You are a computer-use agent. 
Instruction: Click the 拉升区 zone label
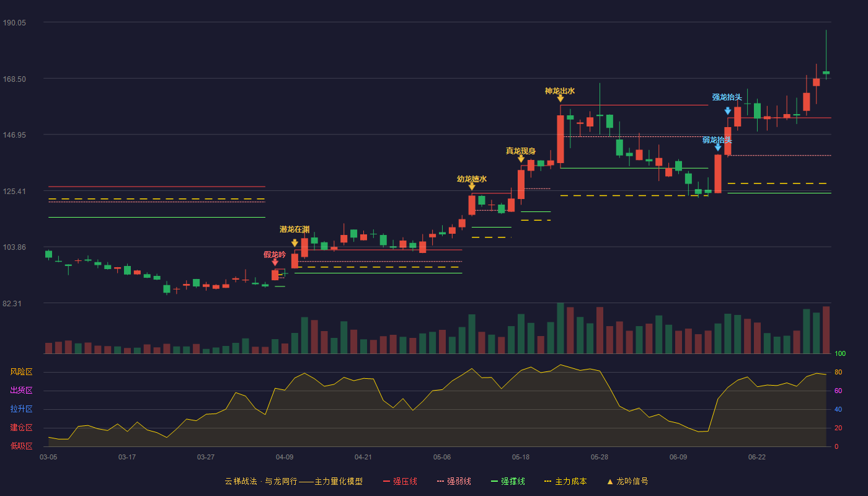[x=21, y=409]
